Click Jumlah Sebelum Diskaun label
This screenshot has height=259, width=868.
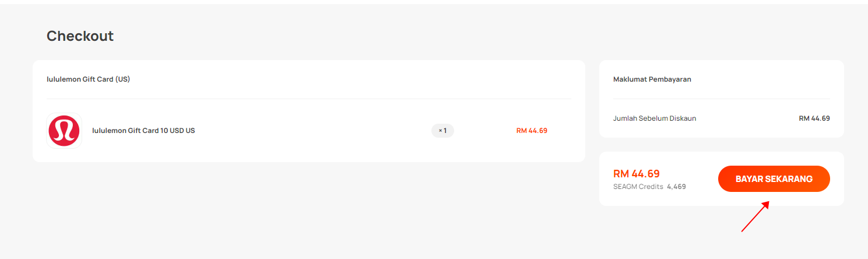[x=655, y=118]
